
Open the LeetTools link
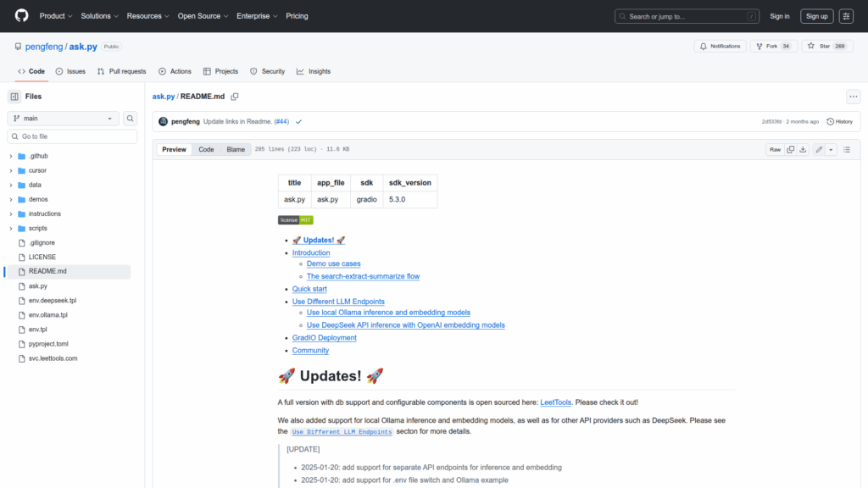tap(555, 402)
